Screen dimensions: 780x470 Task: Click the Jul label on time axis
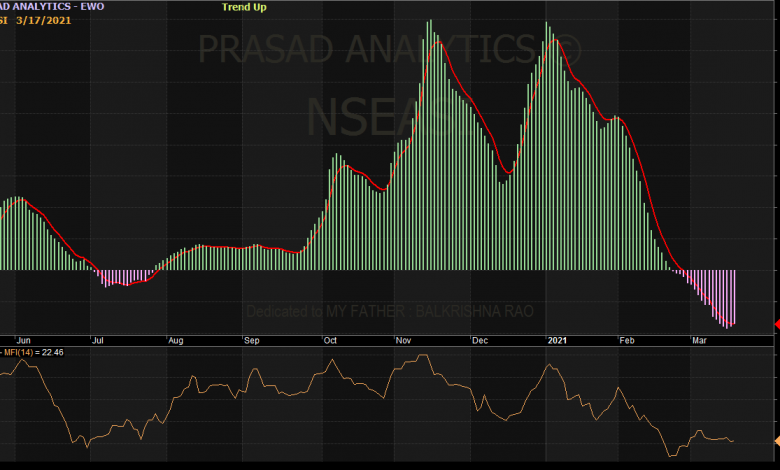point(98,341)
